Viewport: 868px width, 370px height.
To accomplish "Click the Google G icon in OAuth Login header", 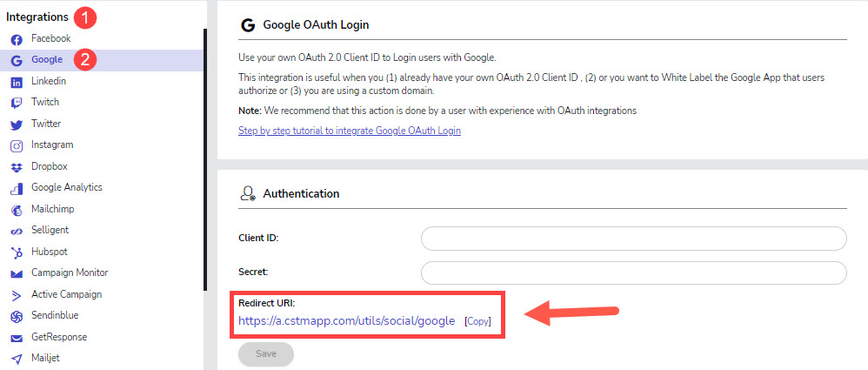I will [249, 25].
